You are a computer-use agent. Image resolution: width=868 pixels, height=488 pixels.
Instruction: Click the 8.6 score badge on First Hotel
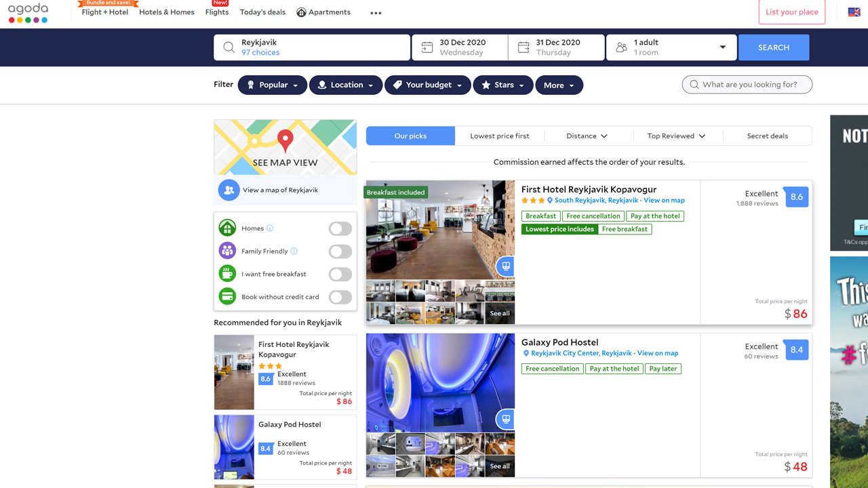(796, 197)
